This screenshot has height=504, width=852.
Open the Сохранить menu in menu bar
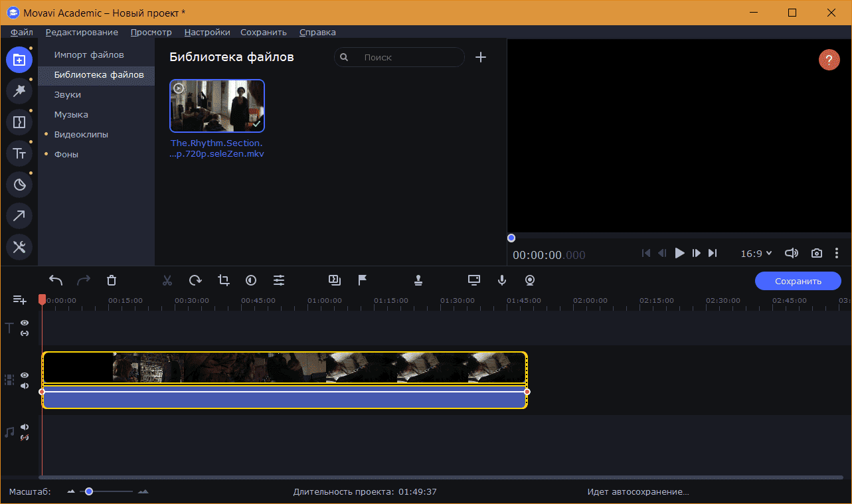(x=264, y=32)
